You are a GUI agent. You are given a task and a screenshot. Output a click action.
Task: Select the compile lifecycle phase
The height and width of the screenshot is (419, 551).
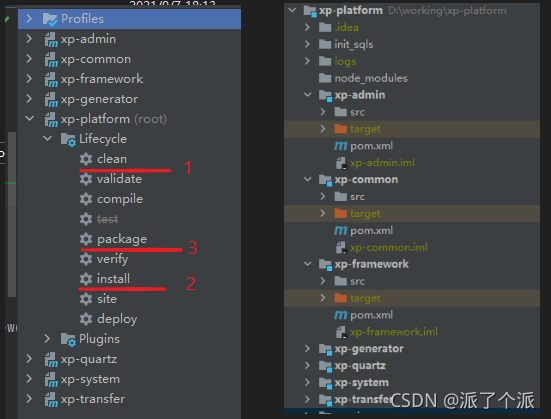point(120,199)
